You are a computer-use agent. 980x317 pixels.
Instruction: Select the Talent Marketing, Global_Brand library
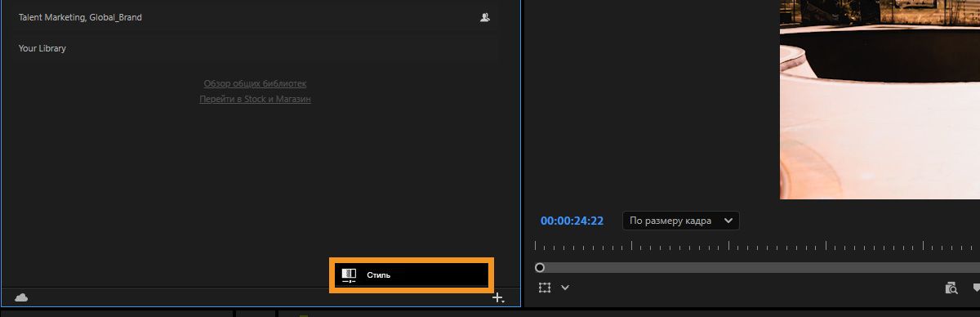(x=254, y=17)
